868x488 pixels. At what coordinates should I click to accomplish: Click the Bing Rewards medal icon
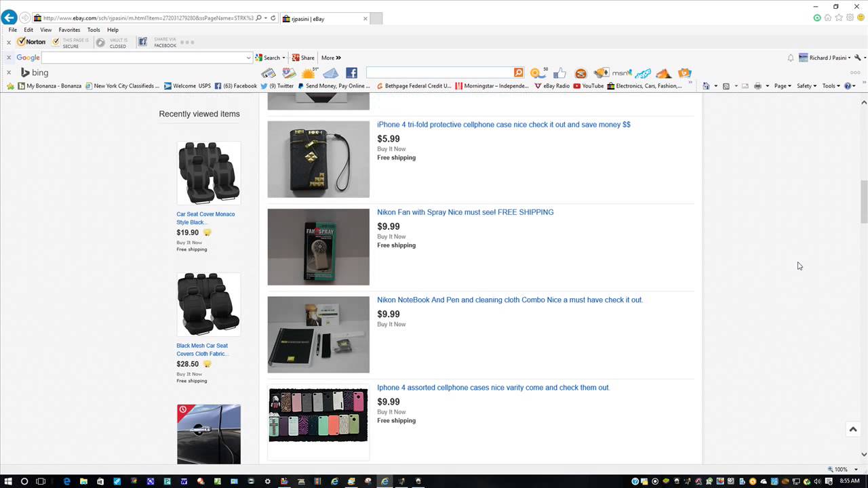click(536, 73)
